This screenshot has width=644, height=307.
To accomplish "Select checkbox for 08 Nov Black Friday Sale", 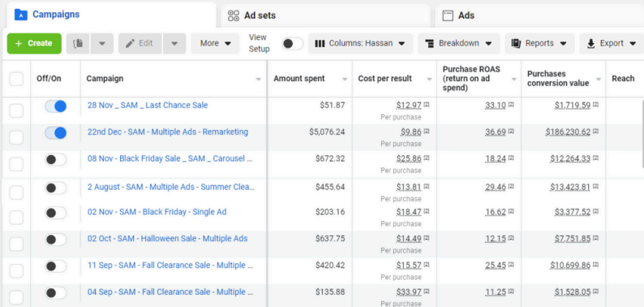I will coord(16,164).
